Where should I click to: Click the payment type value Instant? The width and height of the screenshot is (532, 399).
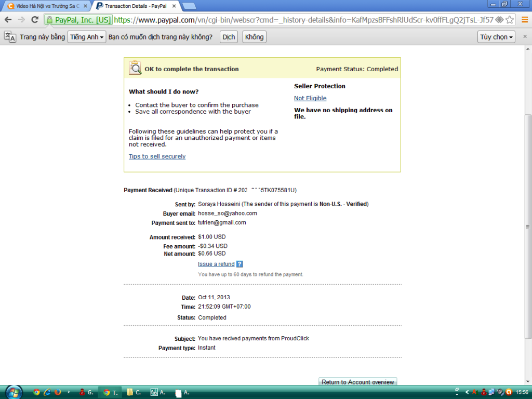pos(207,348)
